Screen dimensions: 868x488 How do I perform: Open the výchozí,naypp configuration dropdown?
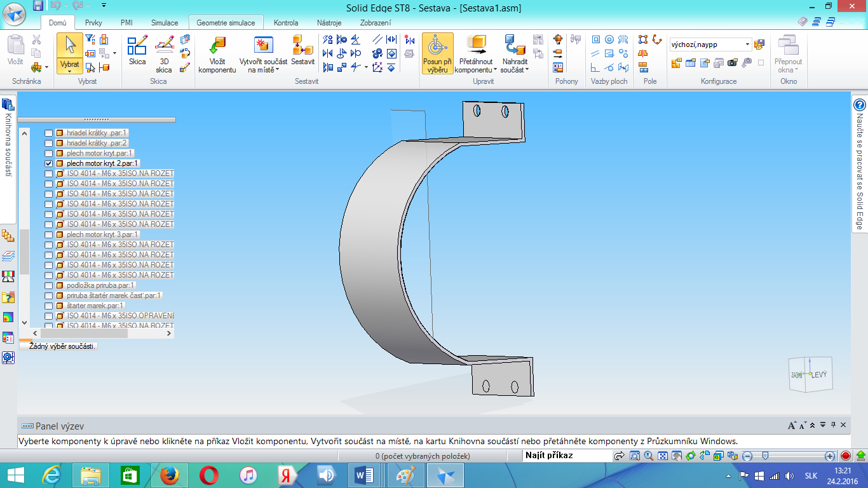coord(747,44)
